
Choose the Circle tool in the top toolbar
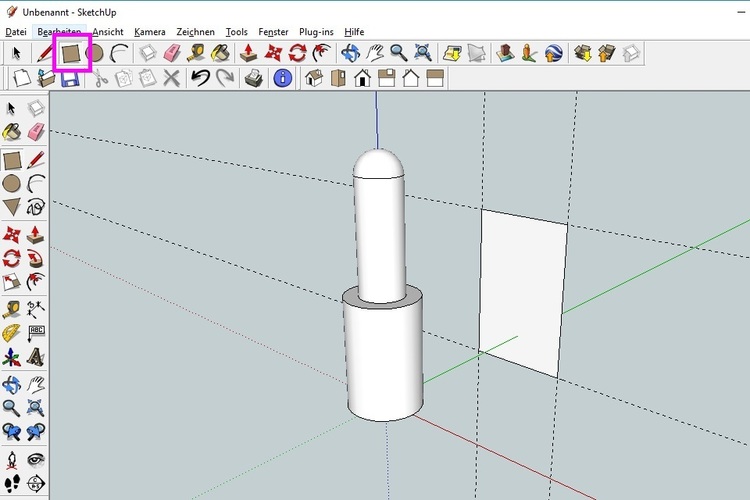coord(95,53)
